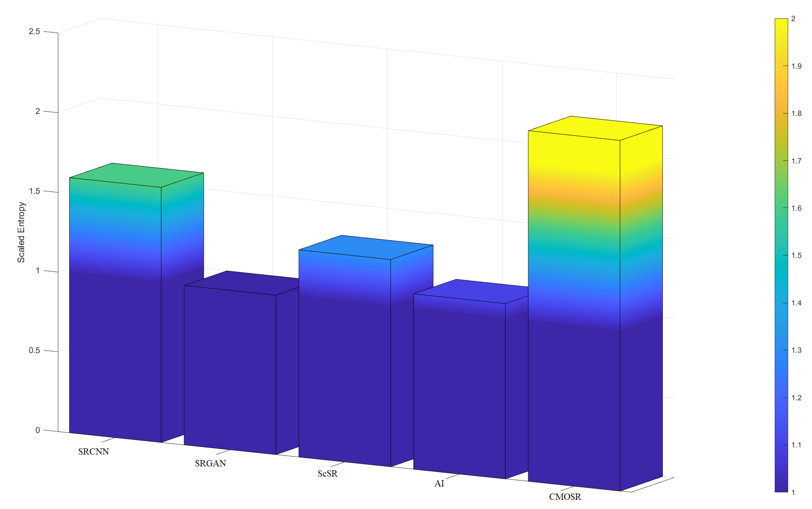
Task: Select the Scaled Entropy axis title
Action: point(21,232)
